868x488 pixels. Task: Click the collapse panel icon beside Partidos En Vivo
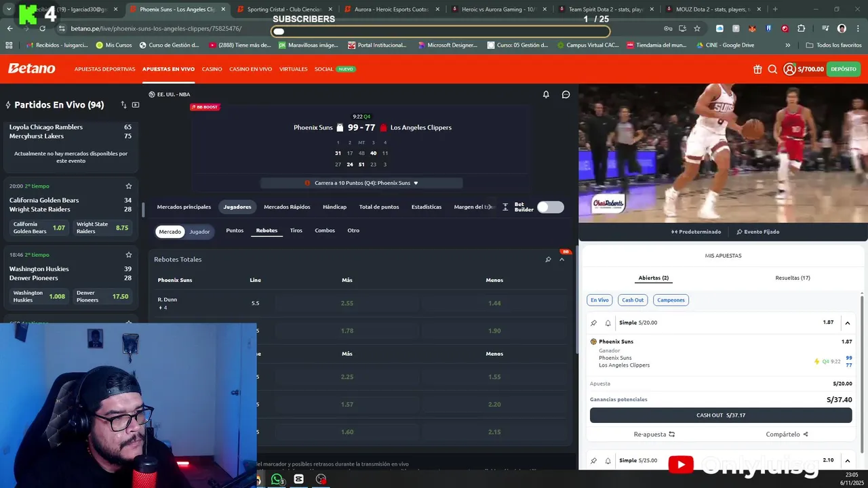point(136,105)
